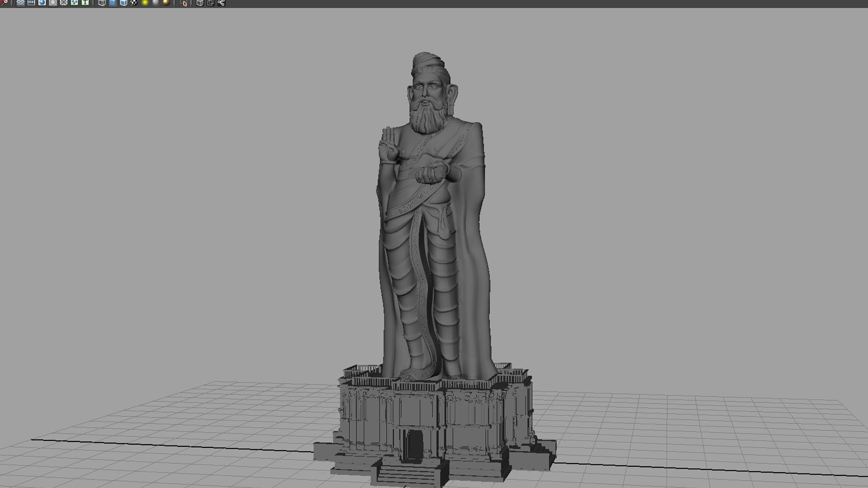
Task: Select smooth shade all solid cube icon
Action: coord(113,3)
